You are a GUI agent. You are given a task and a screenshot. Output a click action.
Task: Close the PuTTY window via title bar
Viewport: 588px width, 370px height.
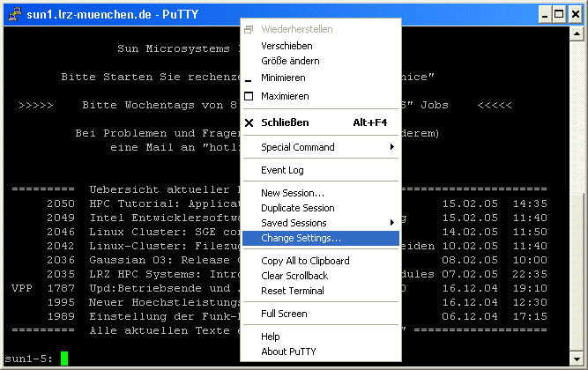tap(576, 15)
